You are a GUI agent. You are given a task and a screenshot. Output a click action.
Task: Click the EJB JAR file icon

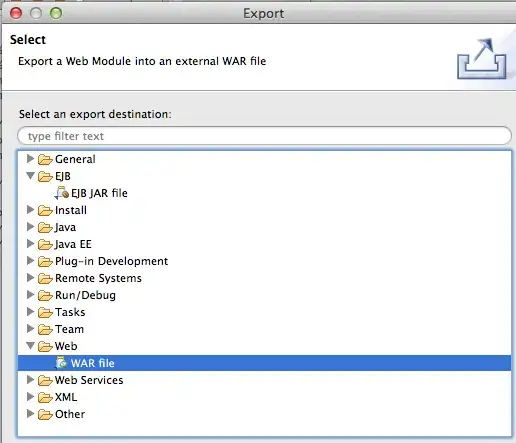62,193
